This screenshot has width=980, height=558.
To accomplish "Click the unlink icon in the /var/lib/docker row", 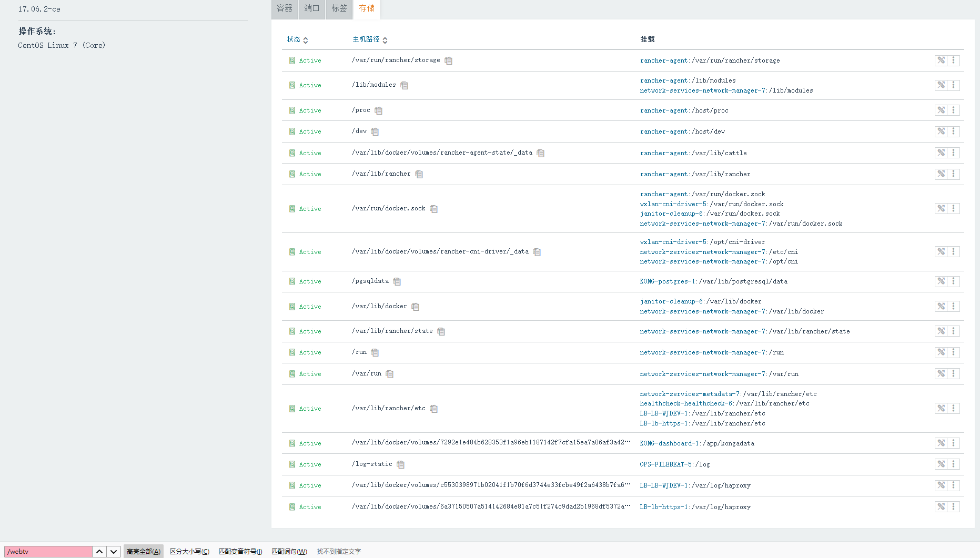I will click(x=941, y=307).
